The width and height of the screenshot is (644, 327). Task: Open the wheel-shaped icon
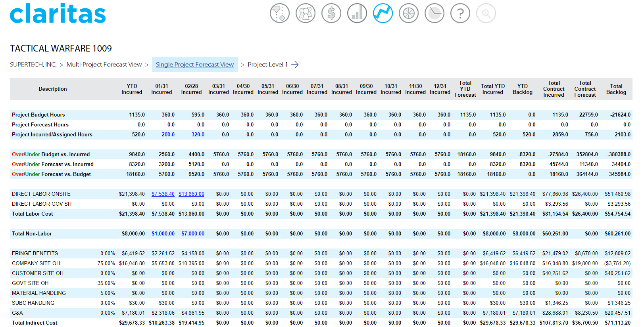coord(409,13)
